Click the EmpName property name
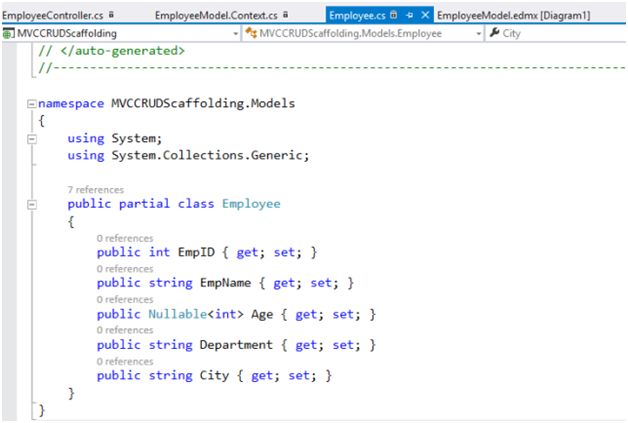The image size is (628, 423). tap(225, 283)
